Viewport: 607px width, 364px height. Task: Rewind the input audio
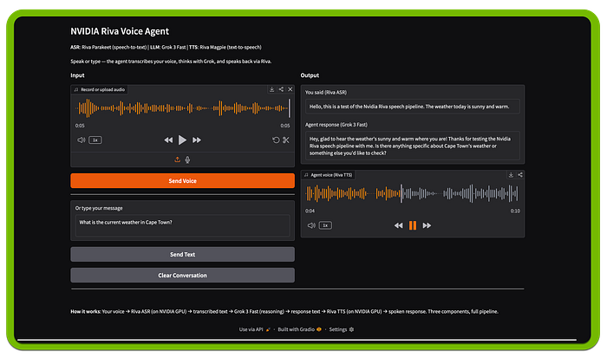[168, 140]
